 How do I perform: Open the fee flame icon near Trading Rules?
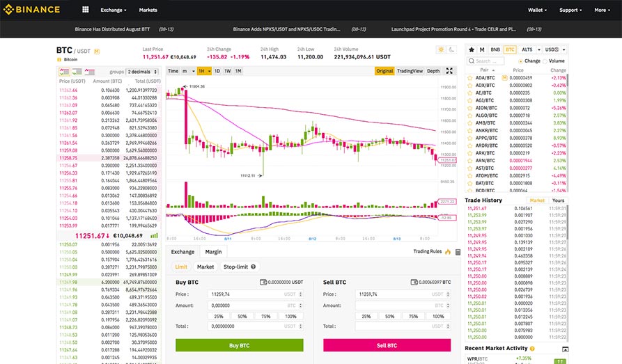coord(448,252)
